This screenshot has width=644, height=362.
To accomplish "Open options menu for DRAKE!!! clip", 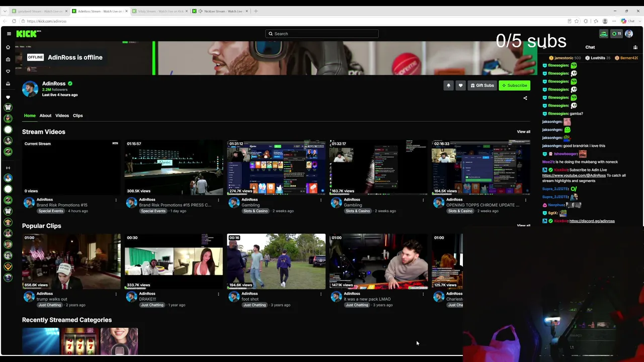I will tap(218, 294).
